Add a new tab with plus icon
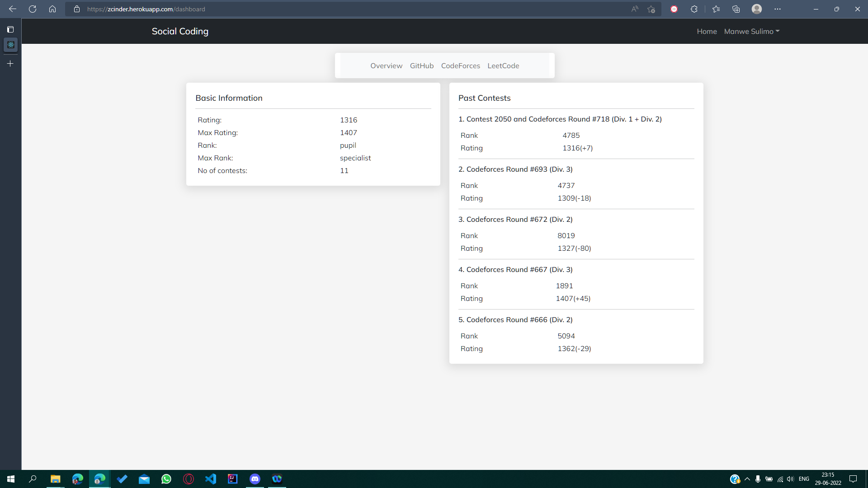Image resolution: width=868 pixels, height=488 pixels. (10, 64)
